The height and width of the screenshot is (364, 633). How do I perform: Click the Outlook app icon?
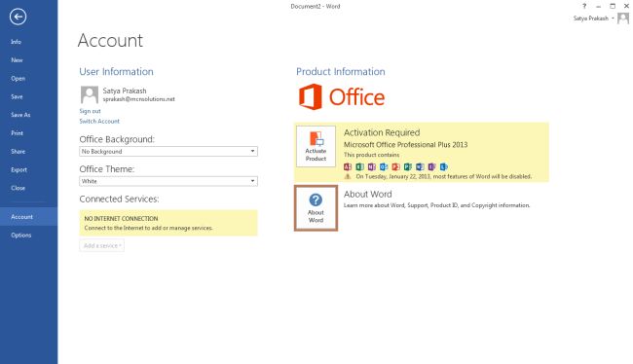[x=384, y=166]
